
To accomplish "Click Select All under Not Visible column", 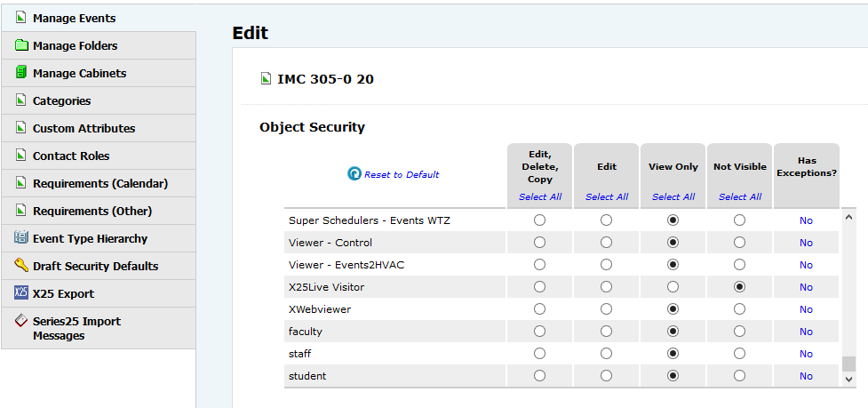I will pyautogui.click(x=739, y=196).
